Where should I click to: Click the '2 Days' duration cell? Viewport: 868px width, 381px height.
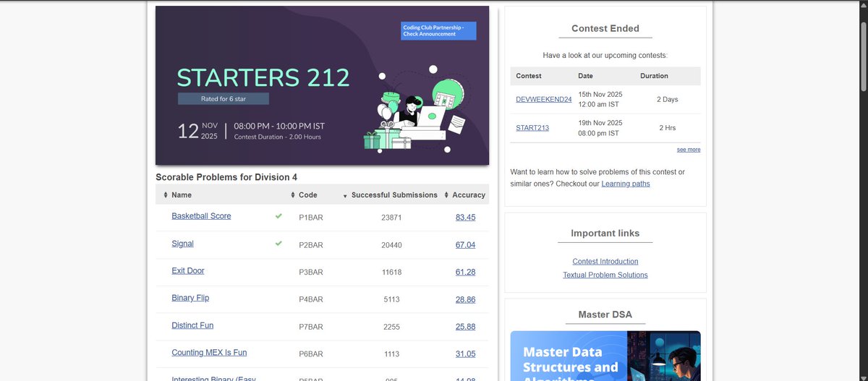click(668, 99)
